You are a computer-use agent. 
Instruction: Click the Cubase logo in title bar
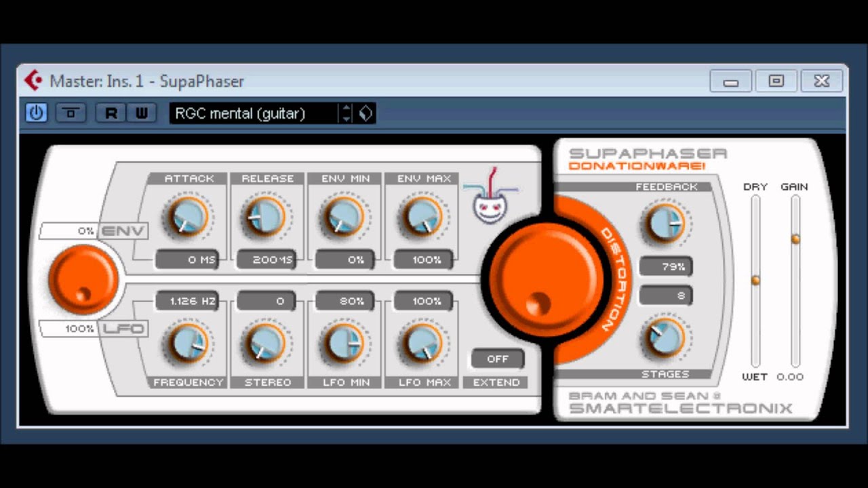tap(34, 81)
